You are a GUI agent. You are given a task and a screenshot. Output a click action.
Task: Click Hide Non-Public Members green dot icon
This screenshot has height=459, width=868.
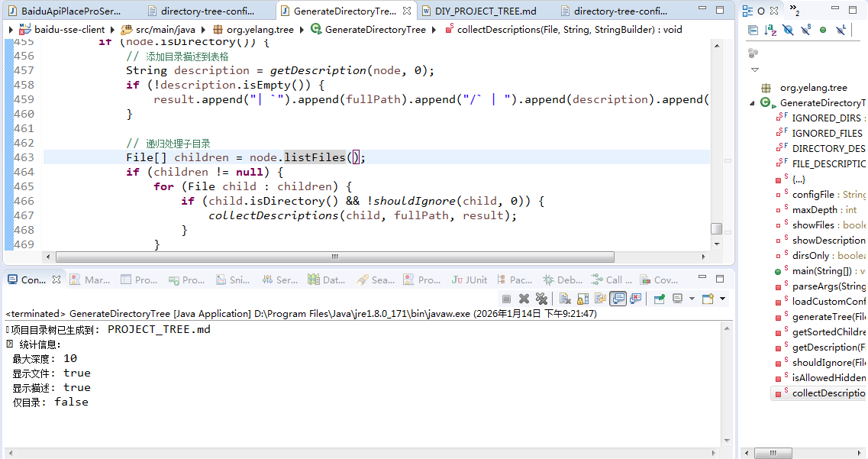(x=823, y=30)
